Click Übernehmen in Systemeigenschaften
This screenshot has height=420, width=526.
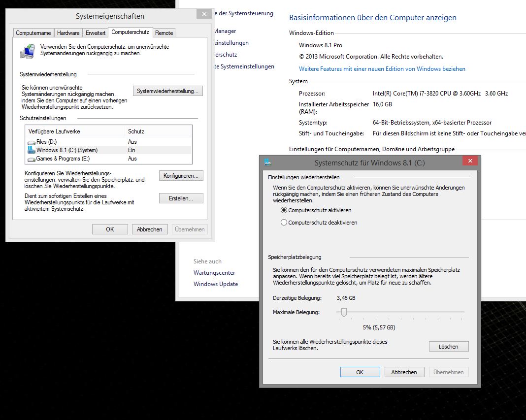(190, 229)
